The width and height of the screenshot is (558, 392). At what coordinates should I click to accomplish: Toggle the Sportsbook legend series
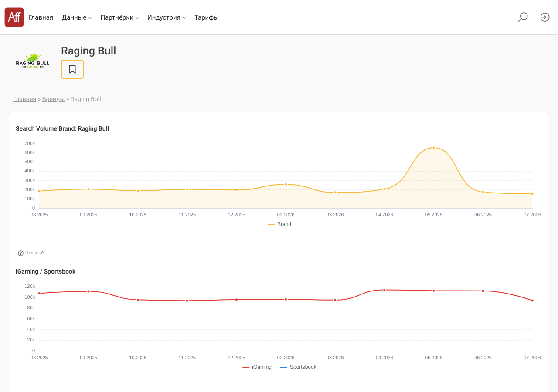[298, 367]
